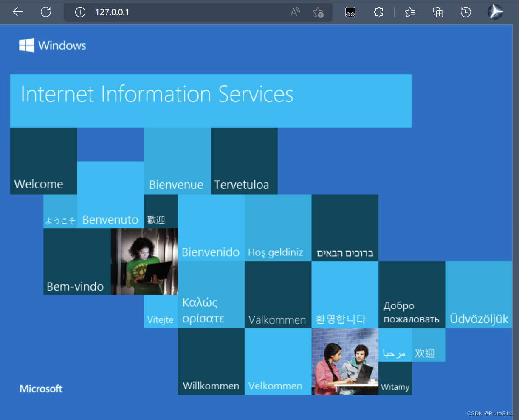This screenshot has height=420, width=519.
Task: Click the 欢迎 simplified Chinese tile
Action: [429, 345]
